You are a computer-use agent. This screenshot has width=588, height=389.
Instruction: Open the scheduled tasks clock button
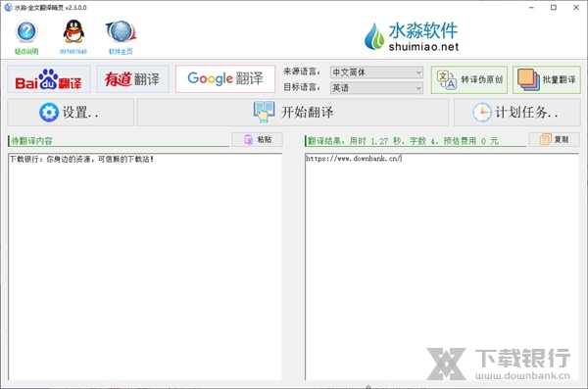coord(517,112)
